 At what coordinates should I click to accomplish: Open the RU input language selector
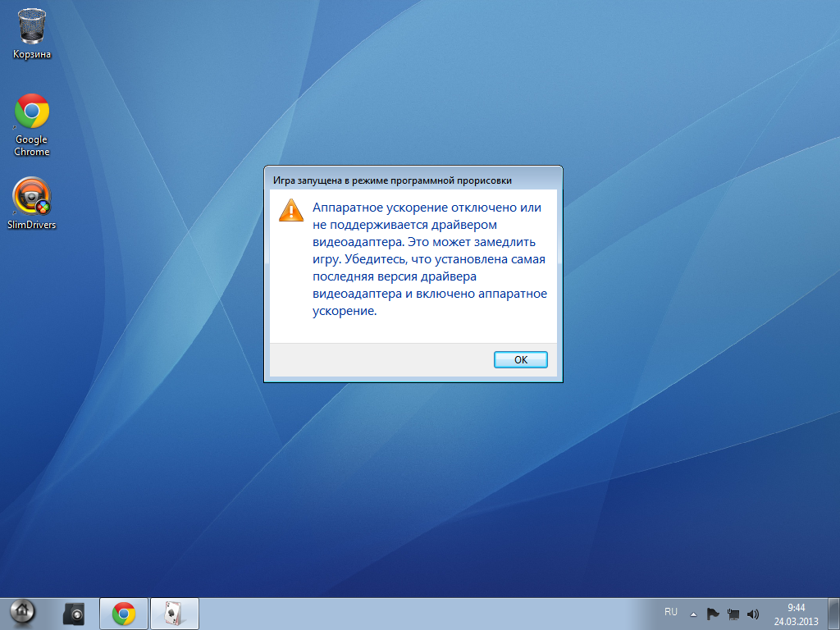pos(671,612)
